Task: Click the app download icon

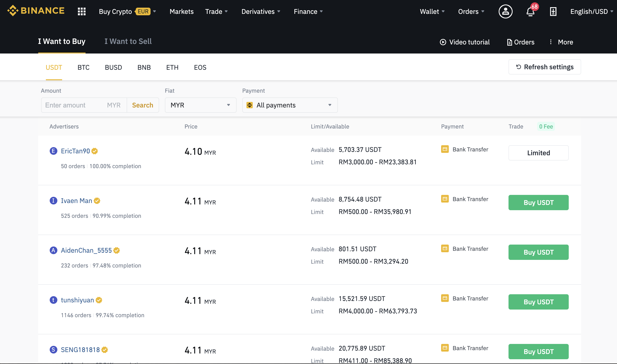Action: pyautogui.click(x=553, y=11)
